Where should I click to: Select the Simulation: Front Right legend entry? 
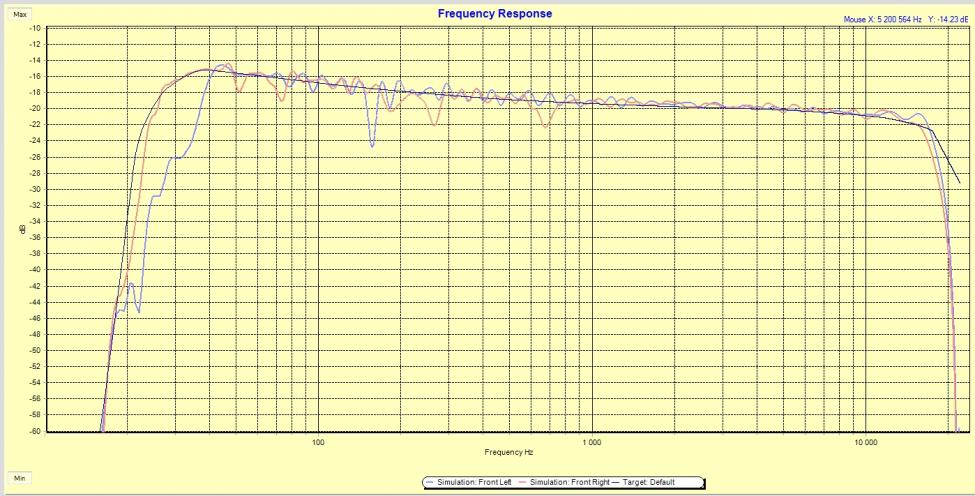click(x=563, y=482)
